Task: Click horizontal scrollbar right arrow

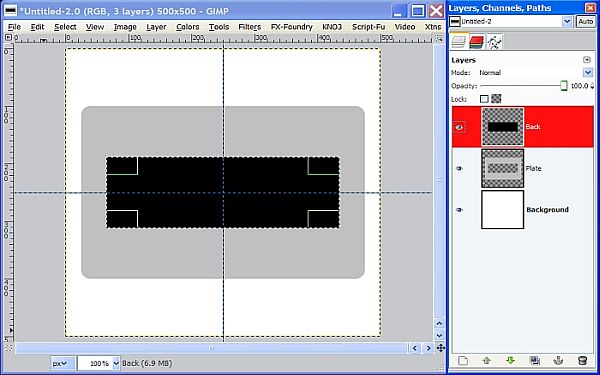Action: click(x=428, y=348)
